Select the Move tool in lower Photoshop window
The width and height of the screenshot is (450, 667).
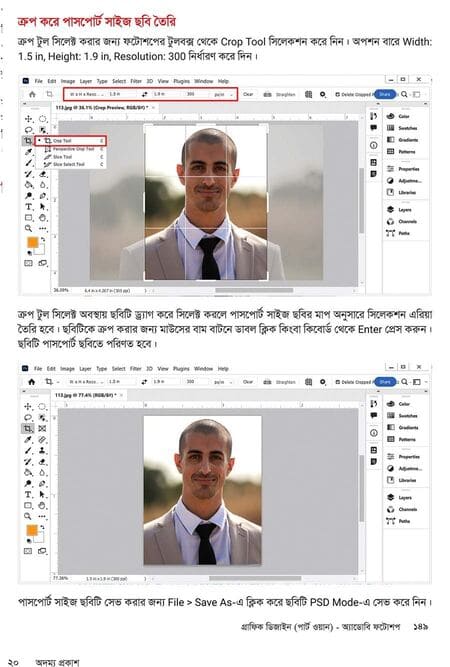click(28, 406)
